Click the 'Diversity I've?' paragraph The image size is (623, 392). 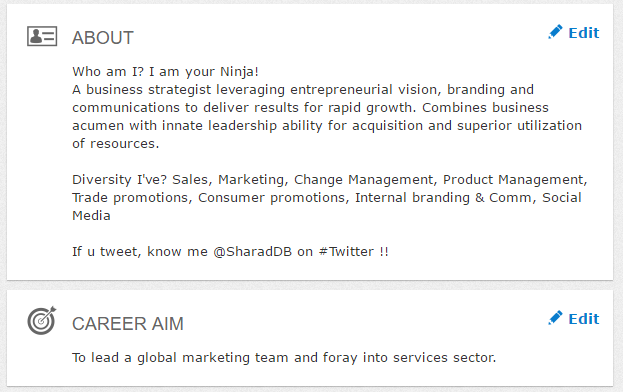[x=330, y=197]
